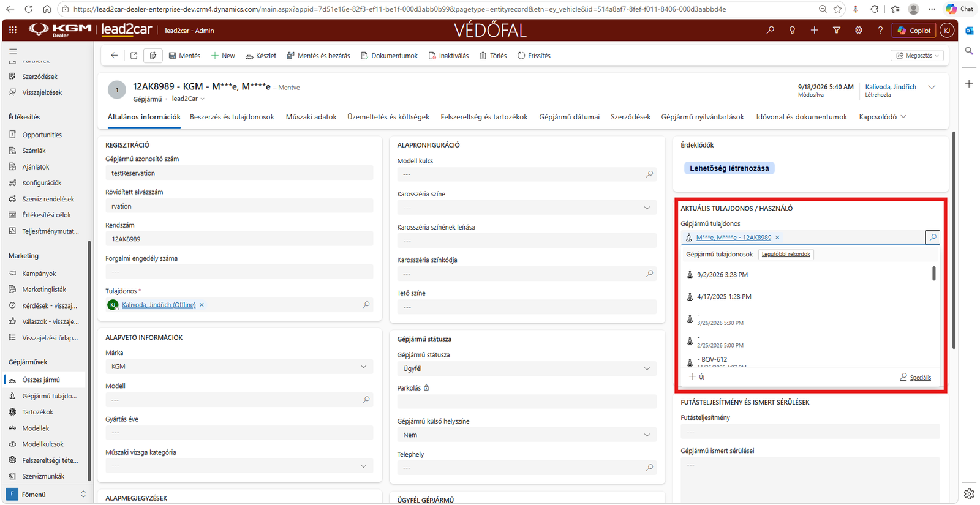
Task: Remove the M***e owner lookup value
Action: (778, 238)
